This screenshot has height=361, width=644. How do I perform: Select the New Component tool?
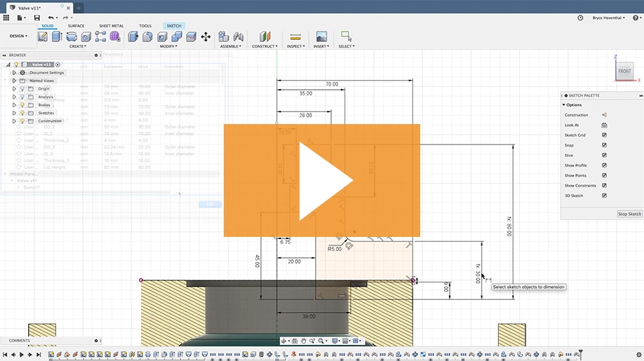223,36
